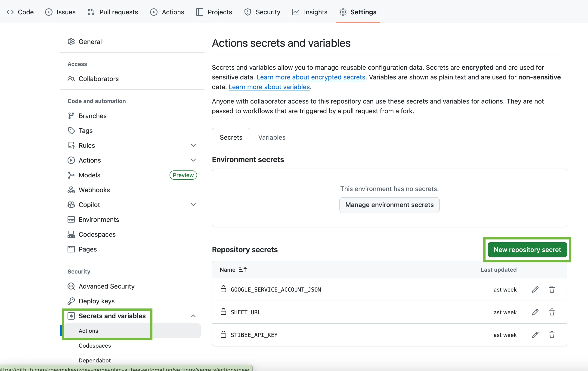Select Dependabot under Secrets and variables
This screenshot has width=588, height=371.
point(95,360)
